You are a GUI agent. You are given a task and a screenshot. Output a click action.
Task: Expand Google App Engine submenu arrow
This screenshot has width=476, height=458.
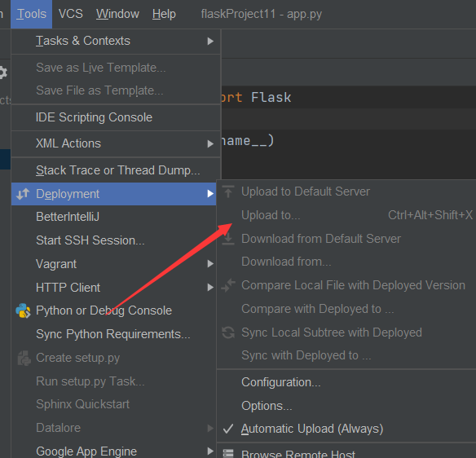tap(210, 451)
